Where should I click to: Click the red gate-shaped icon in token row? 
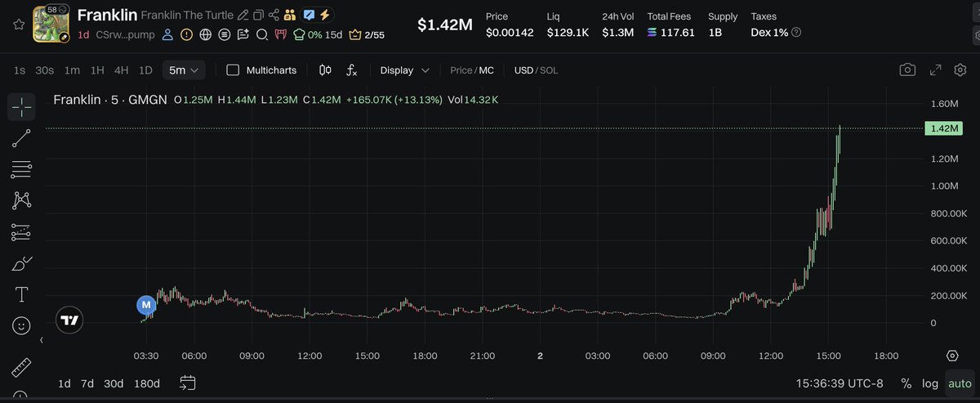pos(280,34)
